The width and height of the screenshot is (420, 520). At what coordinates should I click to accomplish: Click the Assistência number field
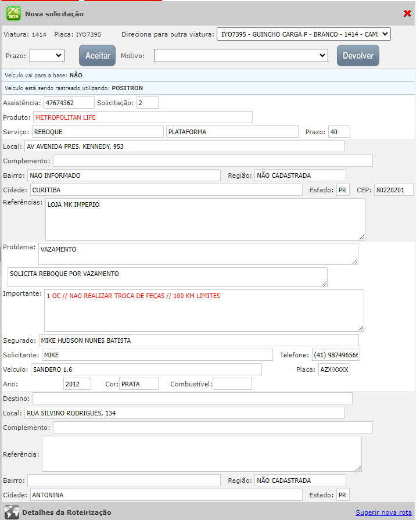point(69,103)
